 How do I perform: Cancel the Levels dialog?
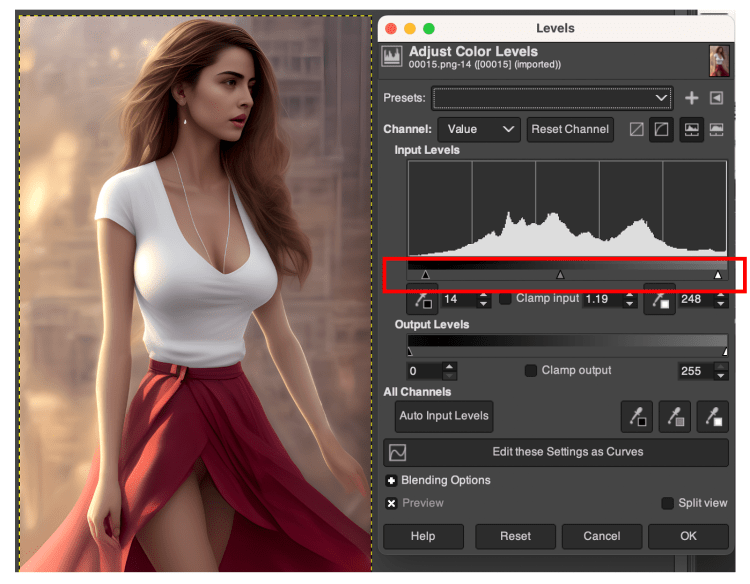(x=601, y=536)
